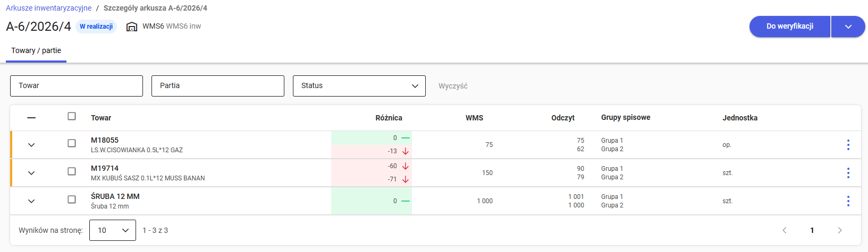
Task: Click the warehouse icon beside WMS6
Action: 132,27
